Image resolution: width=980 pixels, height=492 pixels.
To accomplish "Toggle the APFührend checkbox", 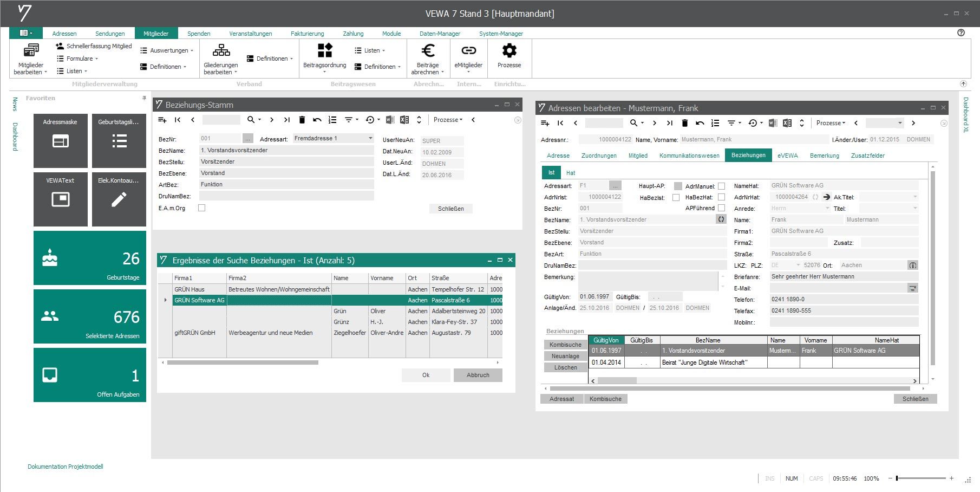I will click(x=721, y=208).
